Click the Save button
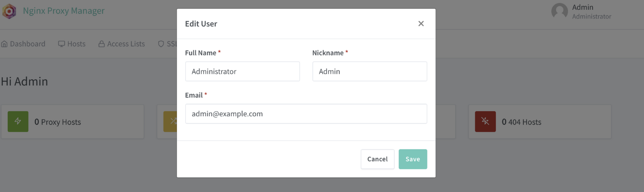 413,159
